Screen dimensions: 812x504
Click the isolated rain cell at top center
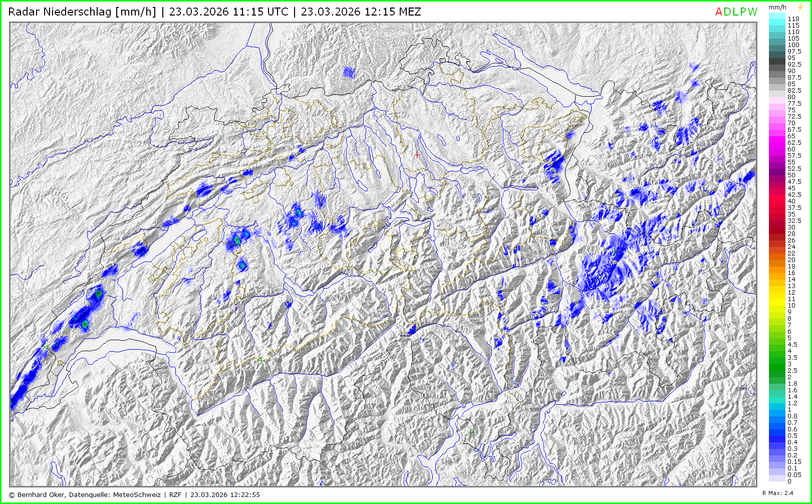349,73
